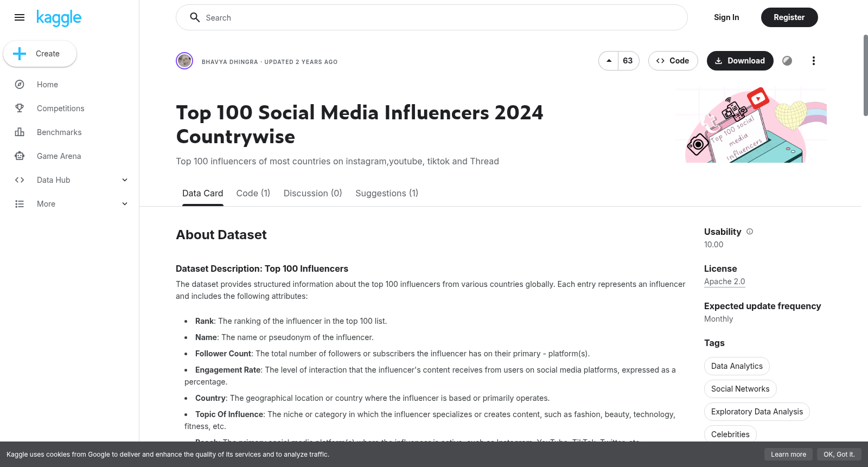Open Home from the compass icon
Viewport: 868px width, 467px height.
pos(20,85)
